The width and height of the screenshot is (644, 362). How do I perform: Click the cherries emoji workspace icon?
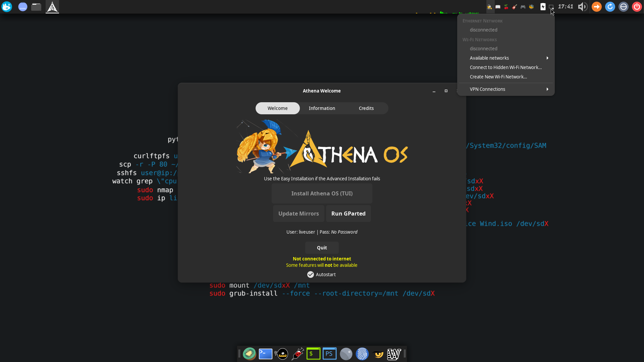506,7
